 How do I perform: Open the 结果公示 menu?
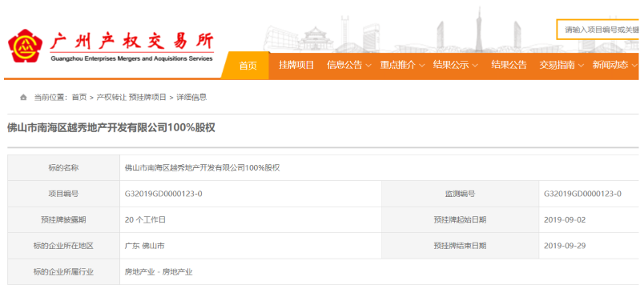click(450, 65)
